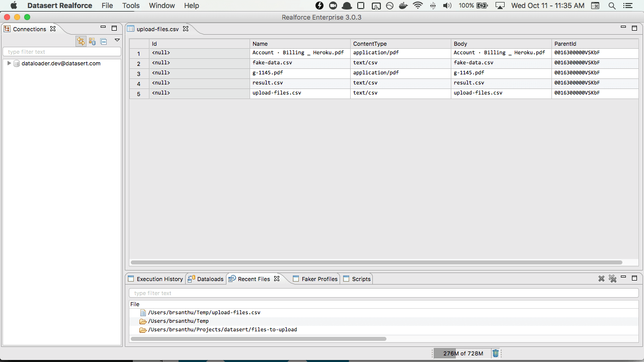
Task: Click the heap memory status 276M of 728M
Action: pos(462,353)
